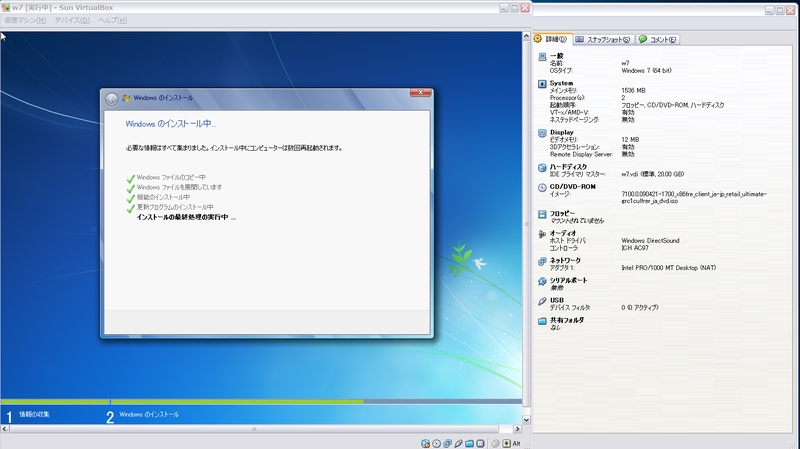Click the Display section monitor icon
The height and width of the screenshot is (449, 800).
point(542,133)
